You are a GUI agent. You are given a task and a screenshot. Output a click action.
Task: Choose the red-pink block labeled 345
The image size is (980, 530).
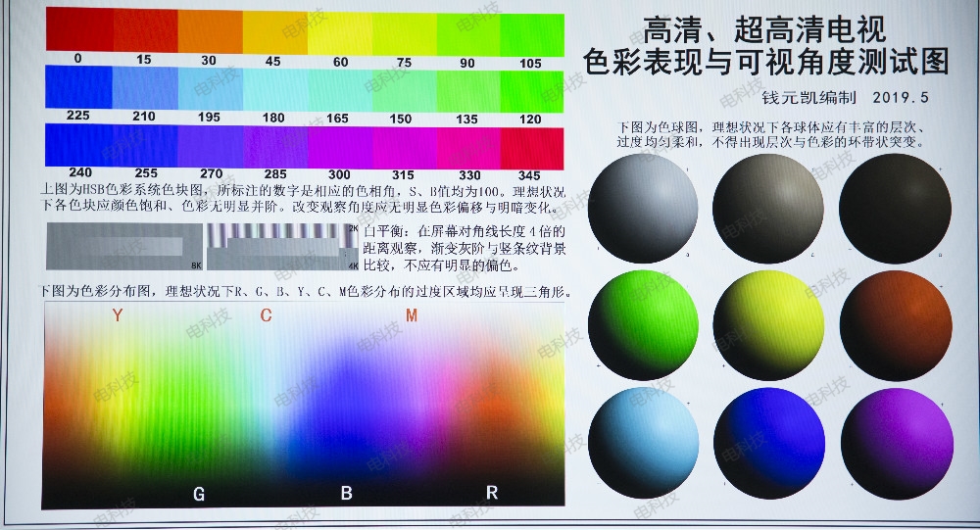click(532, 147)
